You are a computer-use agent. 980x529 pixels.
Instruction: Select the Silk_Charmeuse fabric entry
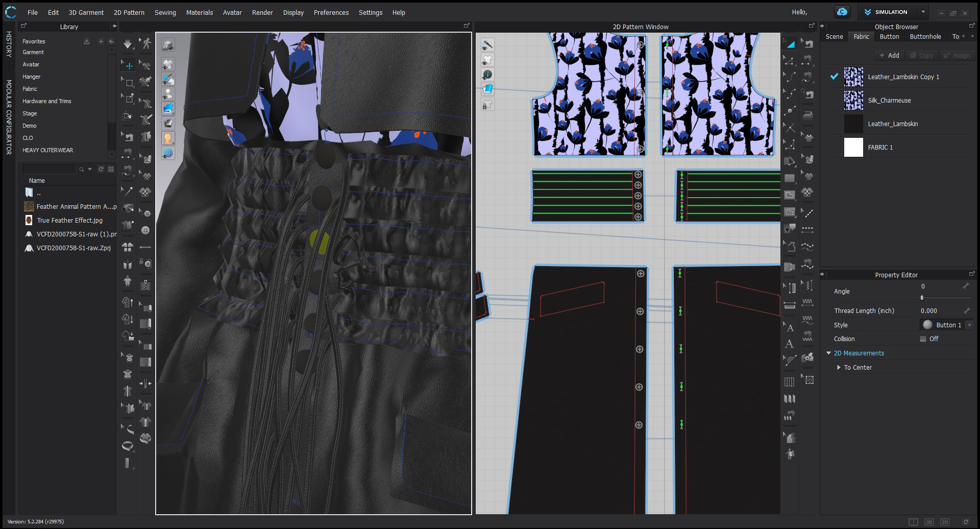click(x=890, y=100)
